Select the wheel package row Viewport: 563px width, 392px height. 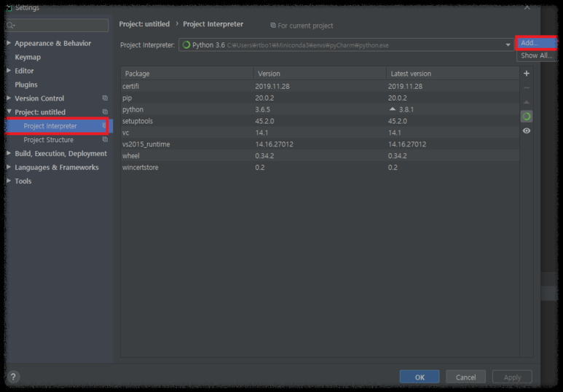320,156
